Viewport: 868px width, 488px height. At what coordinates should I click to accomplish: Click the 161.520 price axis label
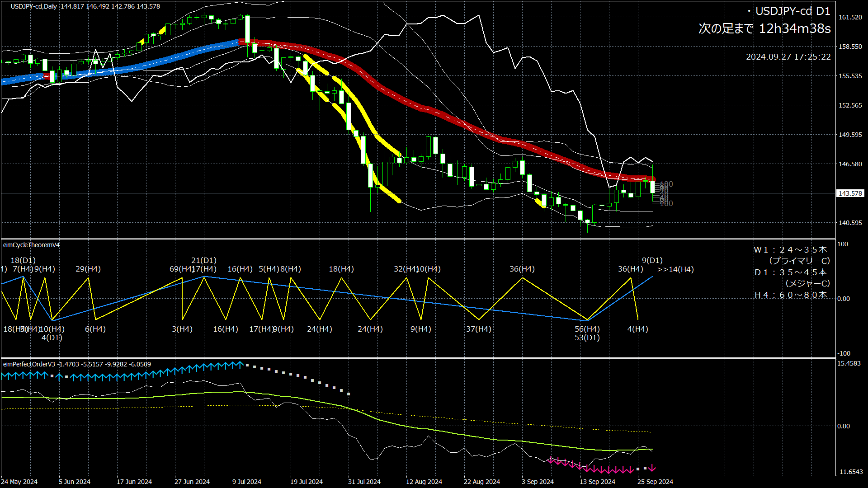(x=850, y=17)
